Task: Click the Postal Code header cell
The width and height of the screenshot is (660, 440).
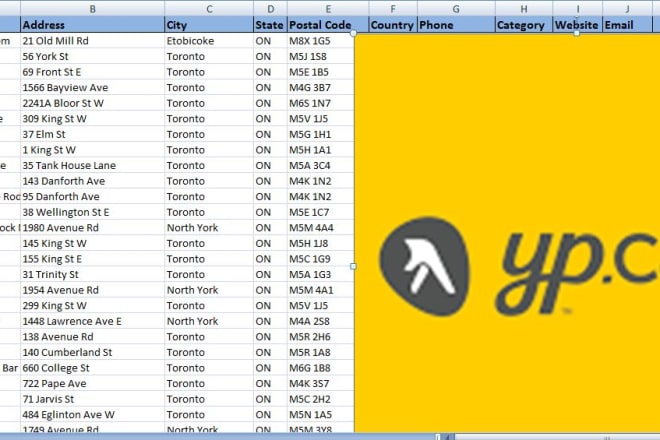Action: click(328, 25)
